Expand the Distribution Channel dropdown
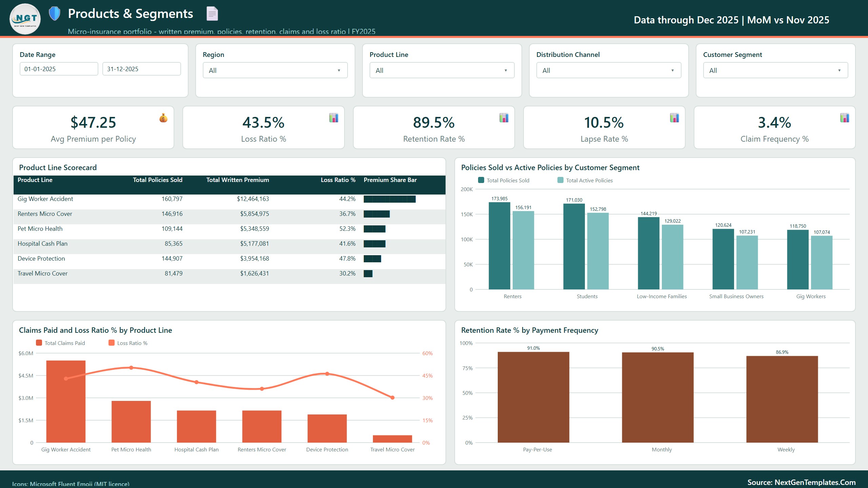Viewport: 868px width, 488px height. click(x=609, y=70)
